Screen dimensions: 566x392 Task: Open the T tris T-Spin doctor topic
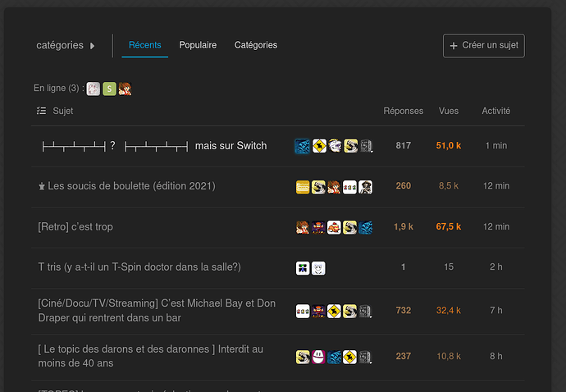point(139,267)
